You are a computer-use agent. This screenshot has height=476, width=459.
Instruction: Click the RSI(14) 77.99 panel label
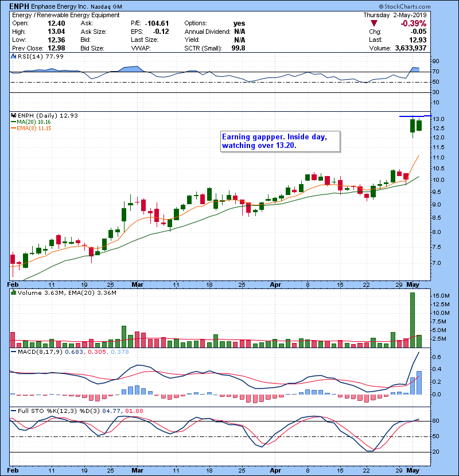(41, 56)
